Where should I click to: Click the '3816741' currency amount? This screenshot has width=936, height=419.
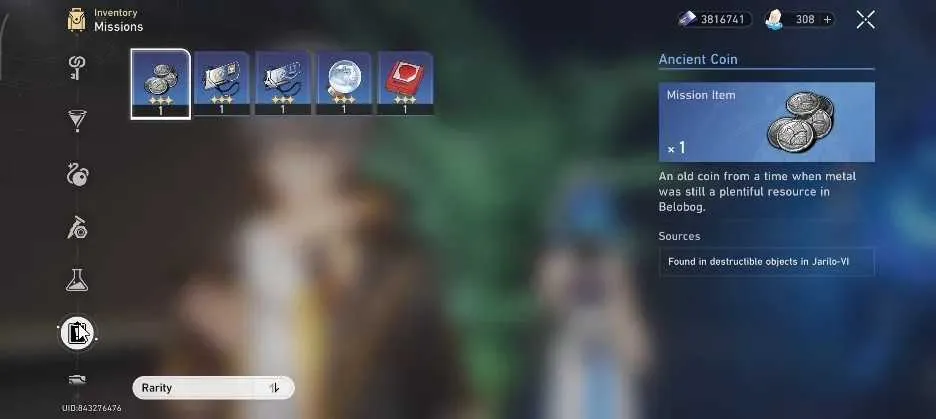click(x=722, y=20)
